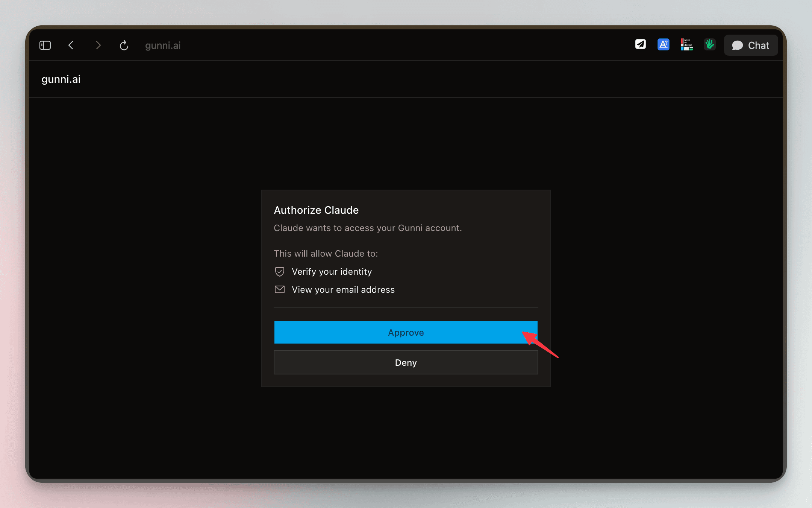Screen dimensions: 812x508
Task: Approve Claude's access request
Action: (x=406, y=332)
